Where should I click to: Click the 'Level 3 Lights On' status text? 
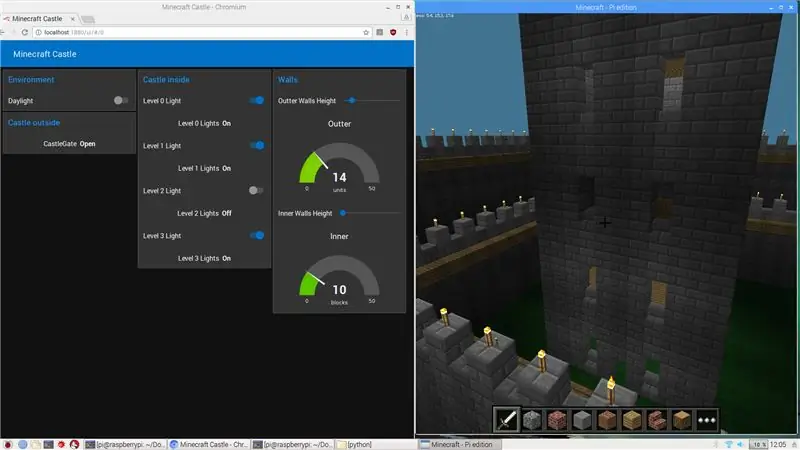point(204,258)
